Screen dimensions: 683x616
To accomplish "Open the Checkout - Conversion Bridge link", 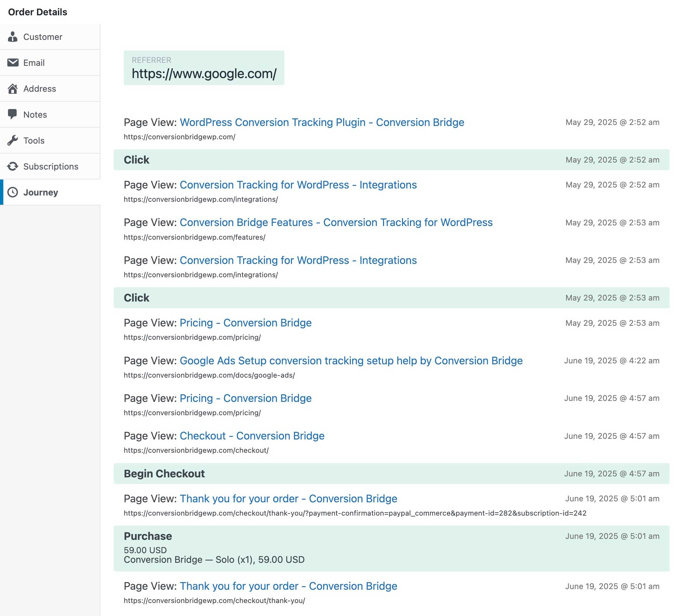I will click(x=252, y=435).
